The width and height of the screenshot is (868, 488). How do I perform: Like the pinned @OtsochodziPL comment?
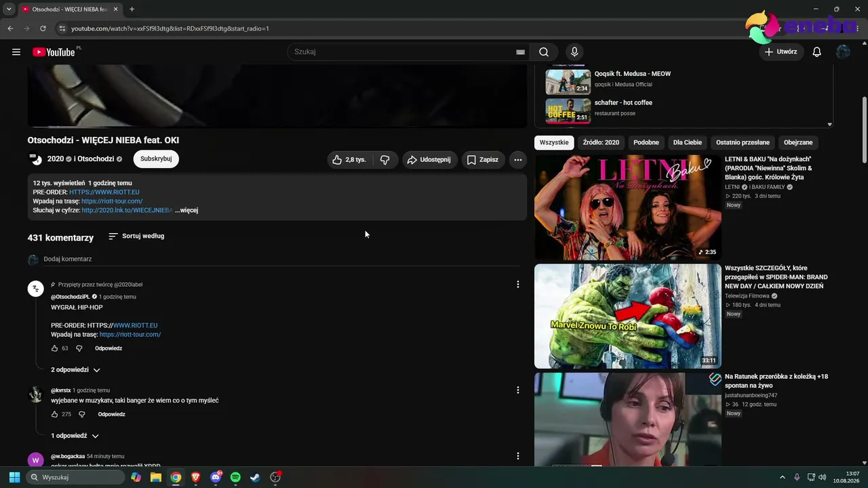[x=55, y=348]
